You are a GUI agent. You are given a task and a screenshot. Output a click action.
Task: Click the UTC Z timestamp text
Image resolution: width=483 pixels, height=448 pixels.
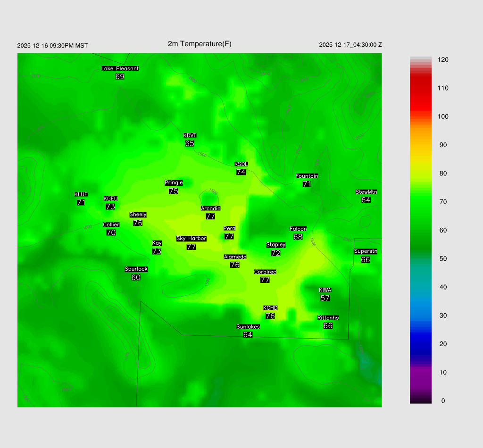350,45
